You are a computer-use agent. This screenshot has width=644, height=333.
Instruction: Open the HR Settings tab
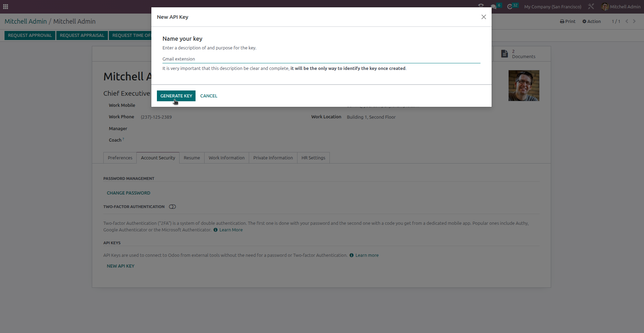(x=313, y=158)
